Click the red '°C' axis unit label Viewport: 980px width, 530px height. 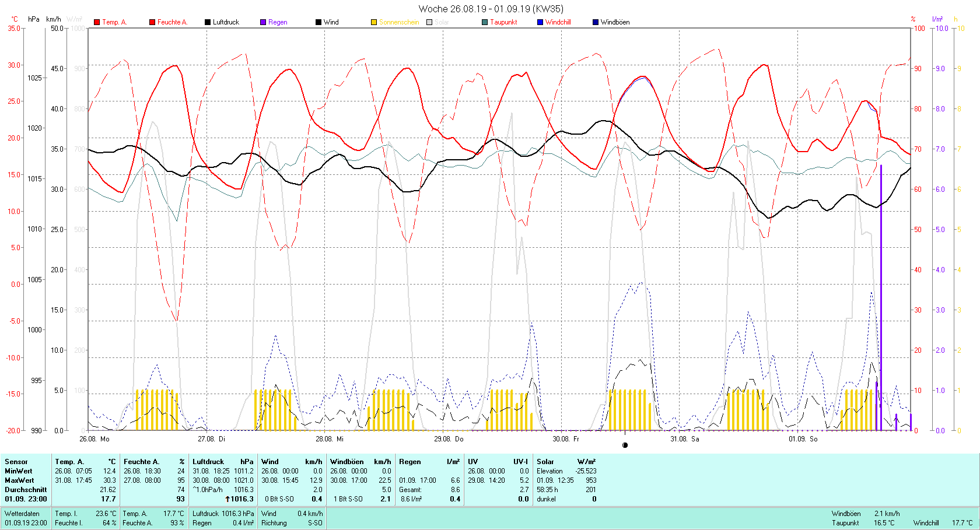point(15,19)
